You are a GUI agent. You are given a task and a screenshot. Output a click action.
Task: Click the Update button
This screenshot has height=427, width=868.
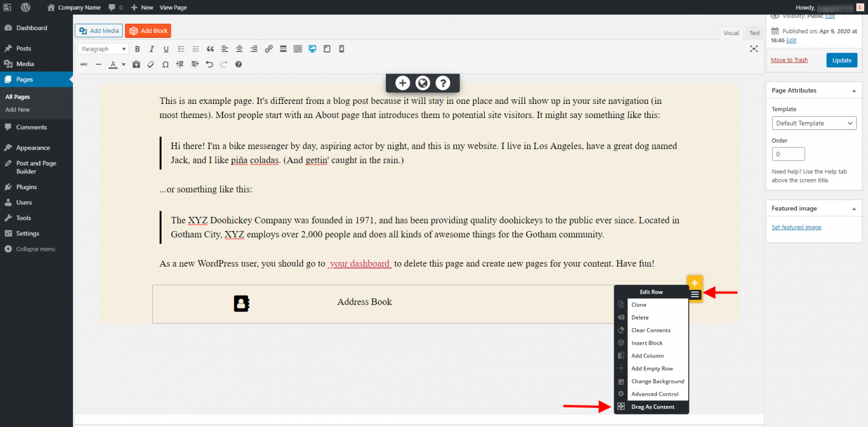pyautogui.click(x=841, y=59)
